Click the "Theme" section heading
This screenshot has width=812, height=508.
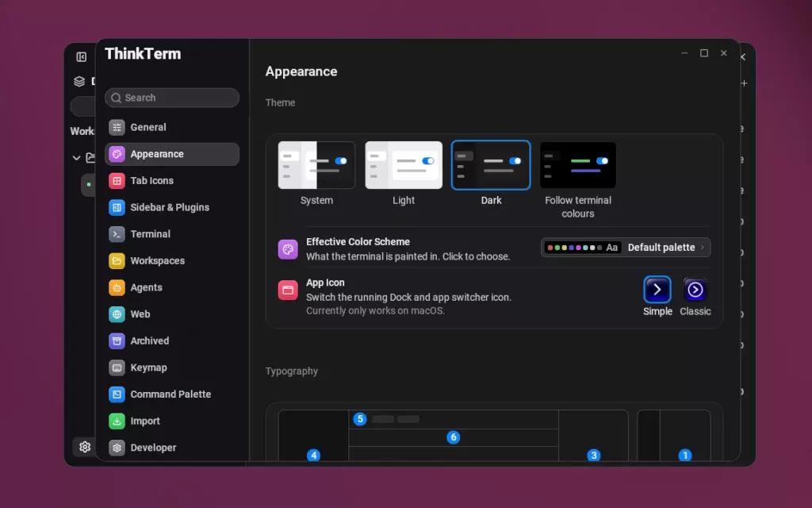280,102
